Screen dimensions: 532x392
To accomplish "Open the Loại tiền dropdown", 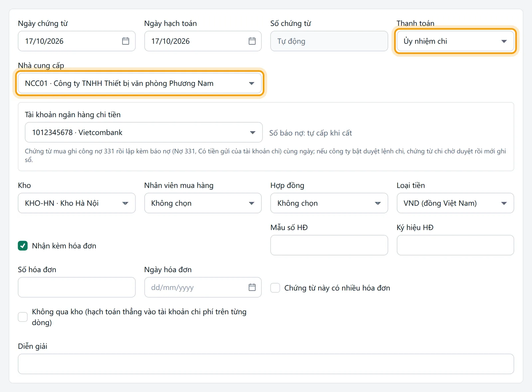I will click(x=455, y=203).
